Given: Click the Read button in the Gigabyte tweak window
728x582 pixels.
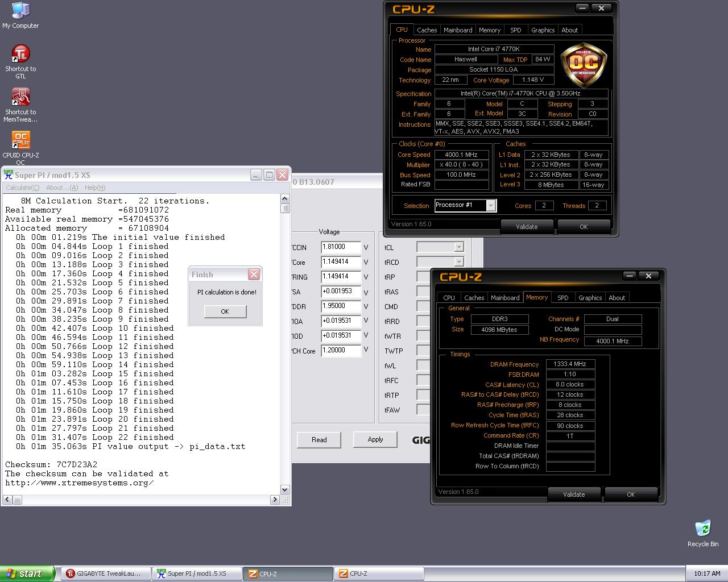Looking at the screenshot, I should [x=319, y=439].
